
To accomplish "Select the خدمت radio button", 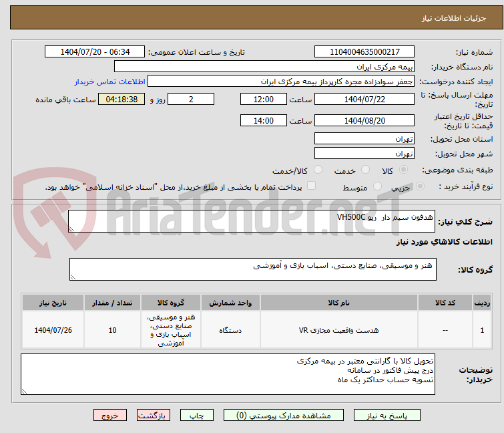I will coord(365,170).
